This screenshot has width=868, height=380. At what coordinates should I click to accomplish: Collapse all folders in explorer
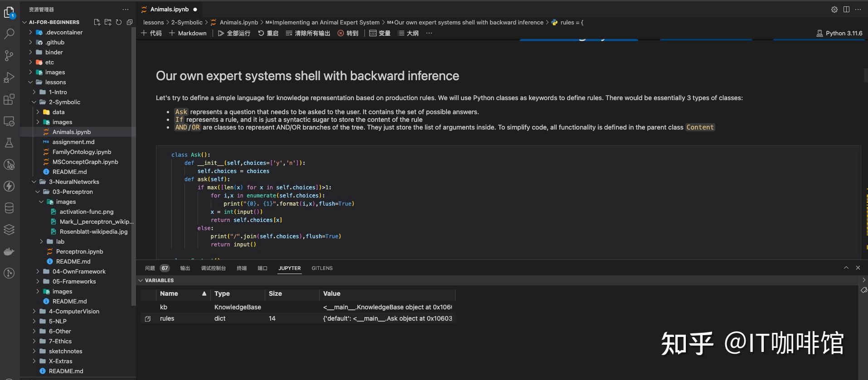point(130,22)
